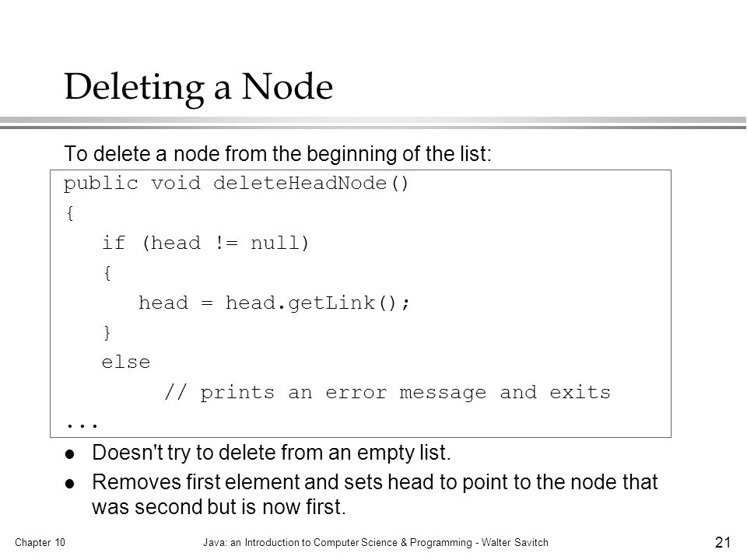
Task: Select the 'else' keyword in code
Action: click(x=126, y=362)
